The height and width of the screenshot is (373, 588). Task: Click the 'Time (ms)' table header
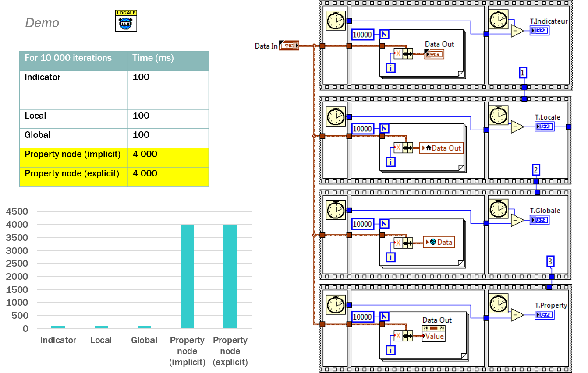pos(153,58)
